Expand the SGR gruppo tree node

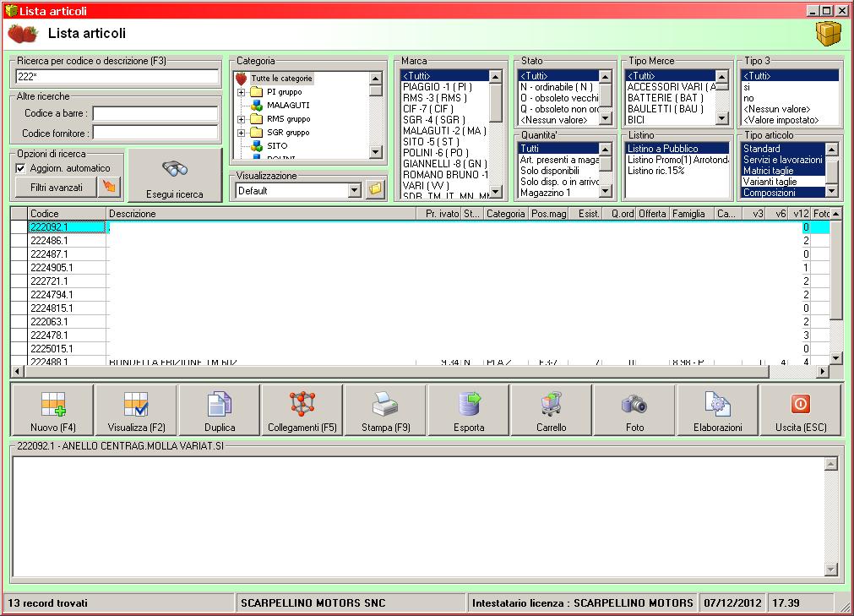[242, 133]
